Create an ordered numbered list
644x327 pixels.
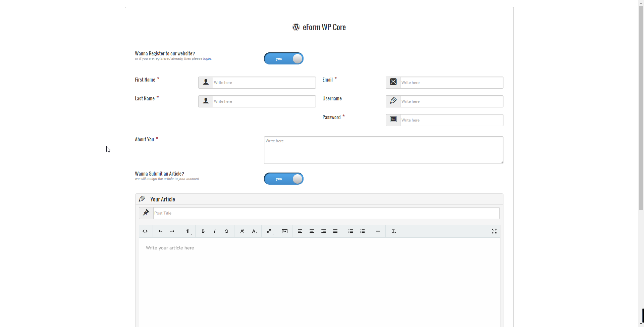(363, 231)
